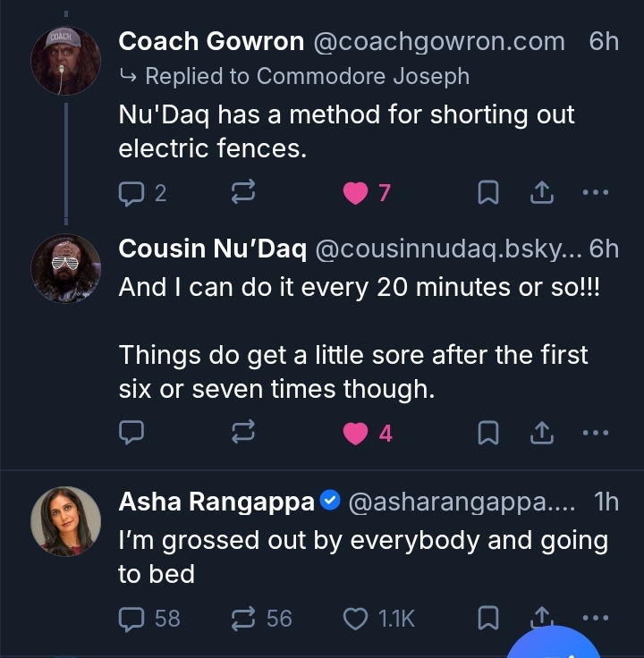644x658 pixels.
Task: Share Coach Gowron's post
Action: (541, 192)
